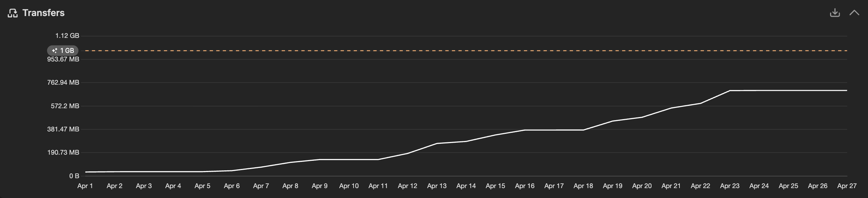Click the white line's point above Apr 9
Image resolution: width=868 pixels, height=198 pixels.
[x=319, y=159]
